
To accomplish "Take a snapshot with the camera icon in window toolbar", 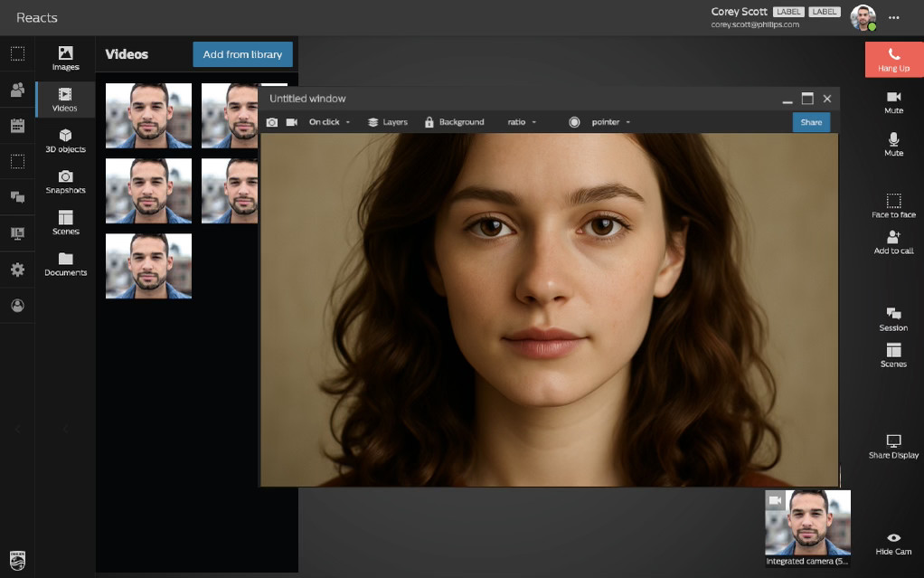I will [x=271, y=122].
